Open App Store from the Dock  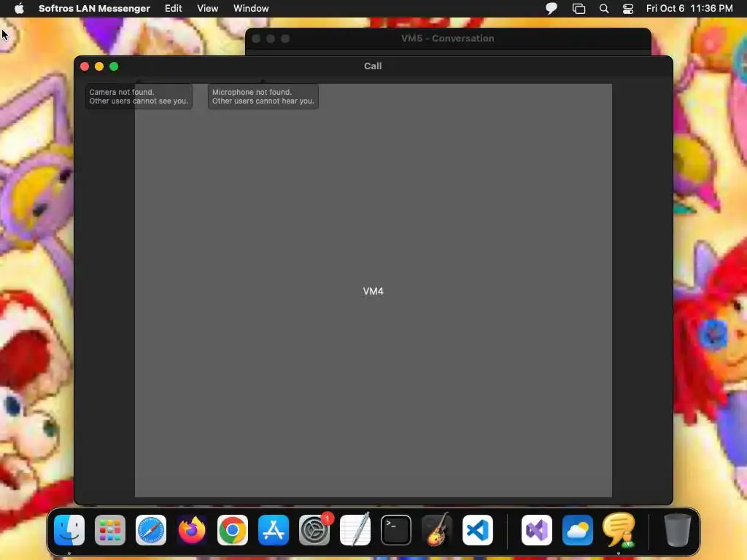tap(274, 529)
